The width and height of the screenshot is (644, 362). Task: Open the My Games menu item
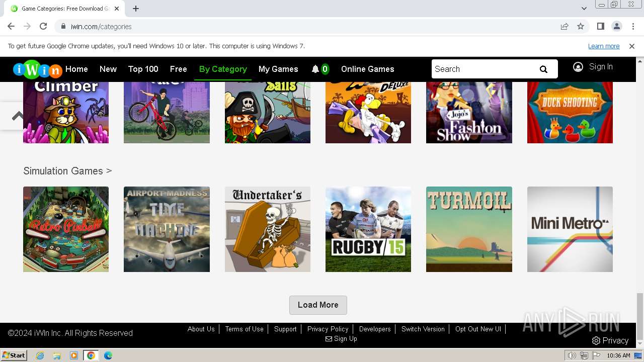pos(278,69)
